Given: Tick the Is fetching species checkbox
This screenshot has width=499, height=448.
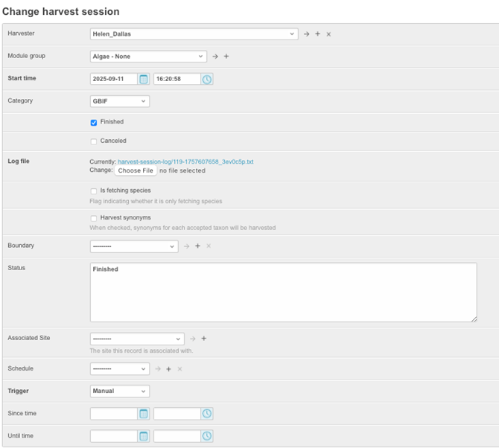Looking at the screenshot, I should pyautogui.click(x=94, y=191).
